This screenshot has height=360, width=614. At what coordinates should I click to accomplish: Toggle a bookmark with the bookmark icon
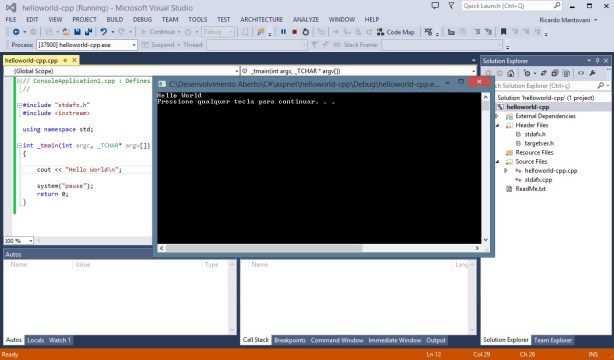point(504,32)
